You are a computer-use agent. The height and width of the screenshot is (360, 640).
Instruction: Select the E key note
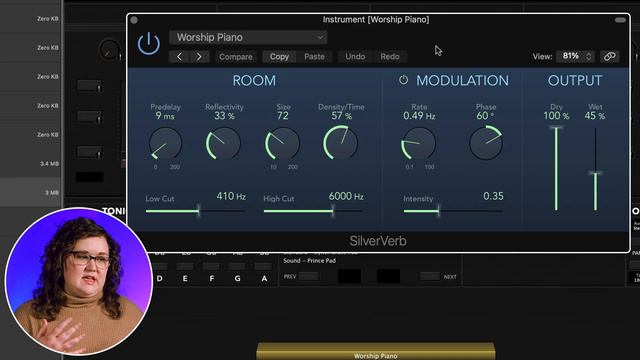pyautogui.click(x=185, y=278)
